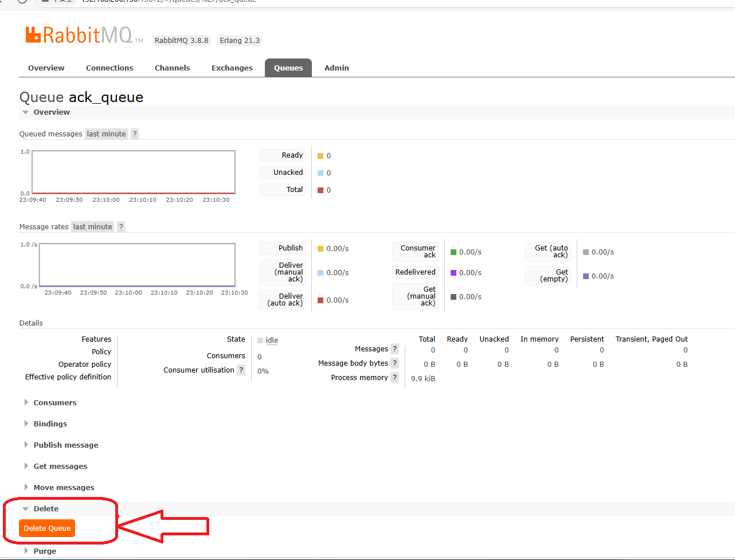Click the Operator policy label

tap(85, 364)
